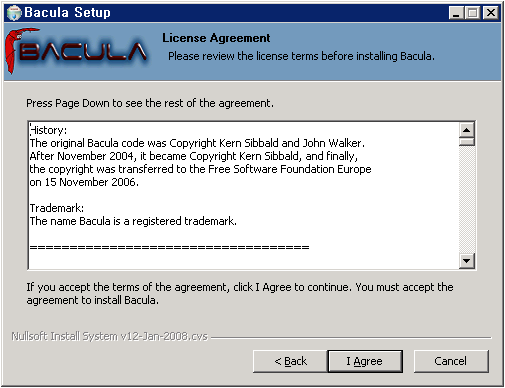Click the red Bacula bat logo
The height and width of the screenshot is (388, 505).
click(76, 51)
